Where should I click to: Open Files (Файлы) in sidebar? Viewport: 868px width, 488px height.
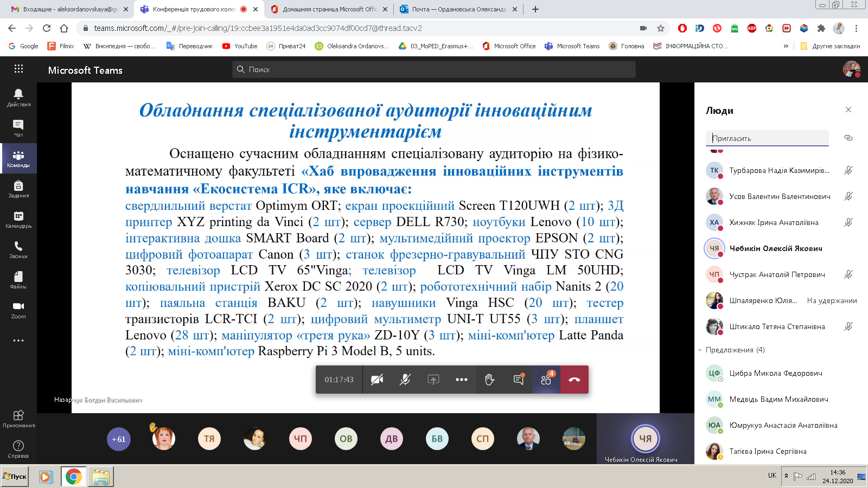pyautogui.click(x=18, y=280)
